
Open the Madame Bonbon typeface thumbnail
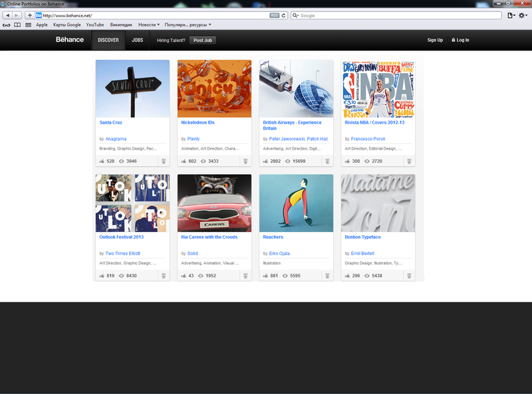click(x=378, y=203)
